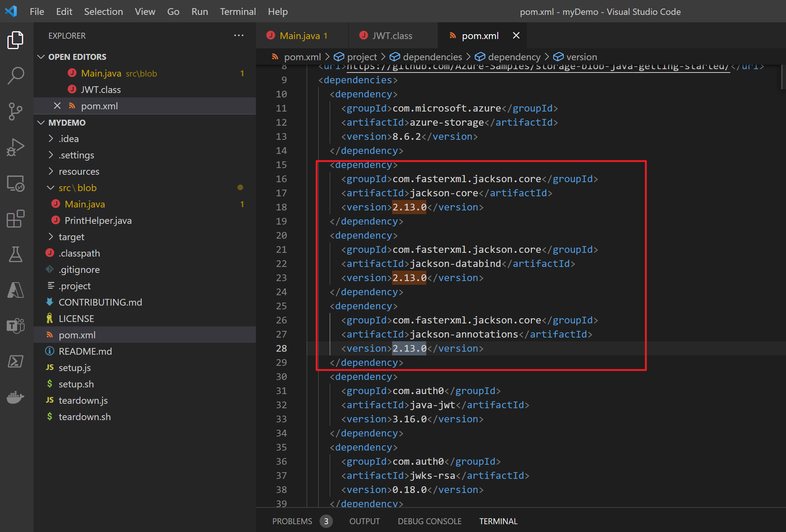Open the Docker view
Viewport: 786px width, 532px height.
pyautogui.click(x=16, y=397)
